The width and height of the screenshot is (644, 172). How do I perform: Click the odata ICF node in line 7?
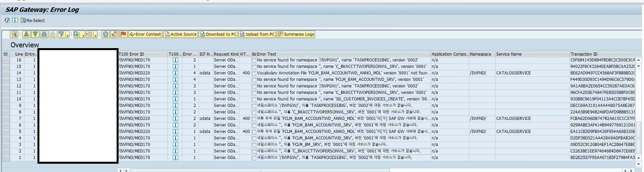[205, 118]
